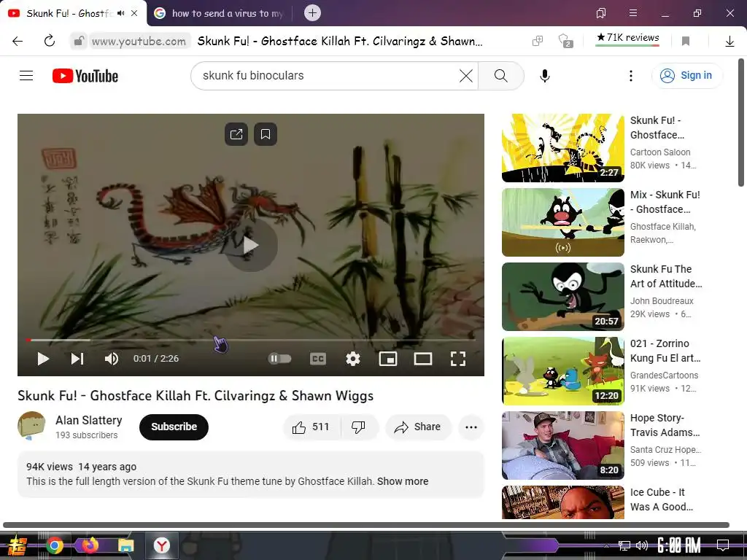Skip to the next video
The height and width of the screenshot is (560, 747).
click(77, 359)
